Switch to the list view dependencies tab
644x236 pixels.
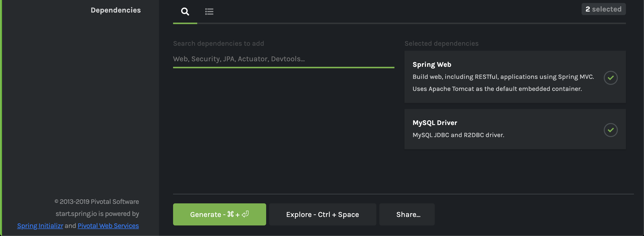pyautogui.click(x=209, y=12)
